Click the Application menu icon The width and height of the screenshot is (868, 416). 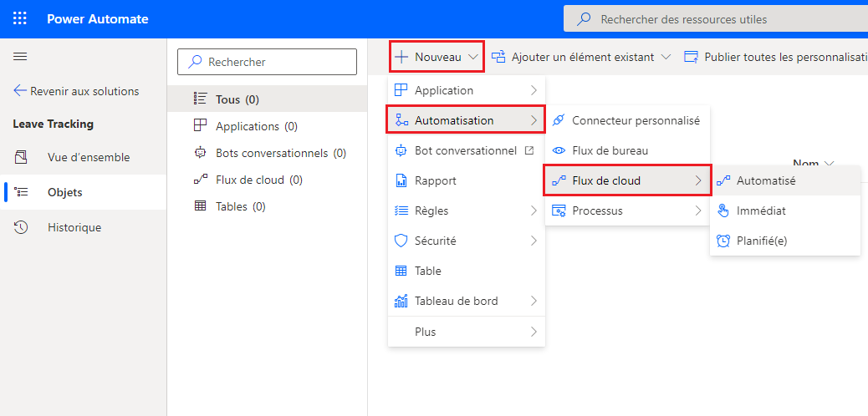tap(401, 90)
